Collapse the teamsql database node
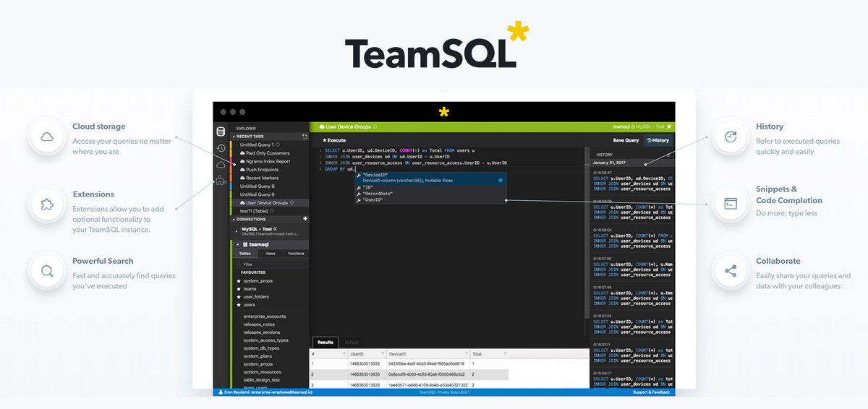 [237, 244]
